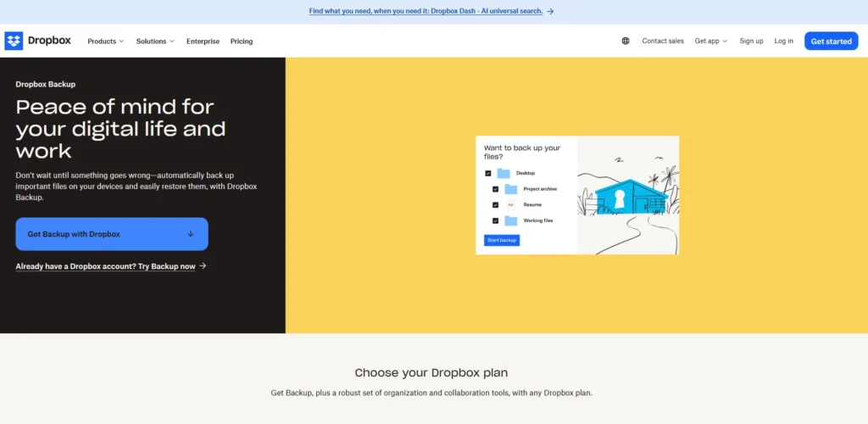
Task: Click Get Backup with Dropbox button
Action: pos(112,234)
